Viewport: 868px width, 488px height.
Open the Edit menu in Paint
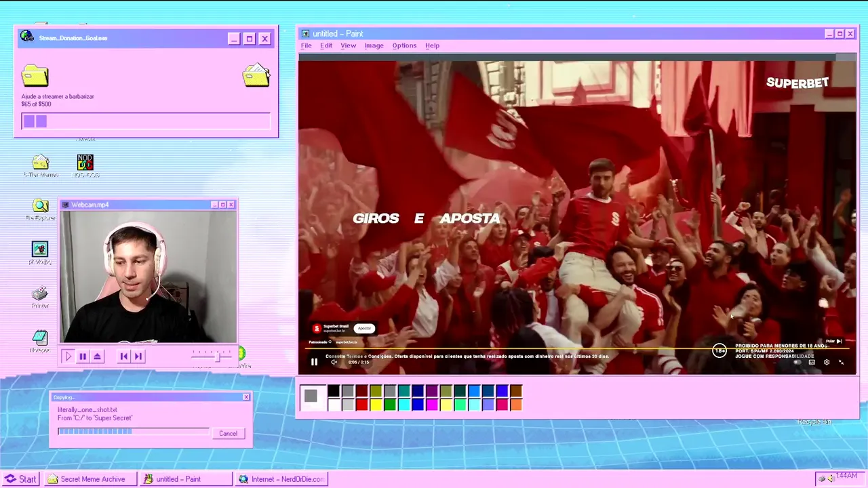click(x=326, y=45)
